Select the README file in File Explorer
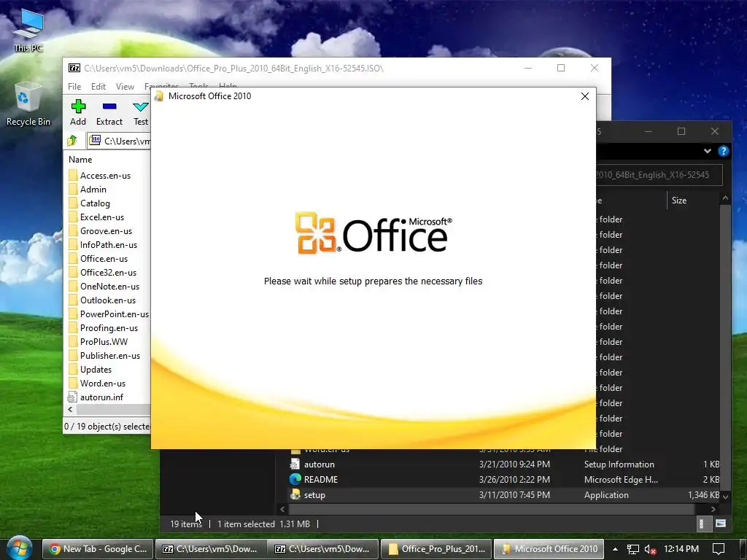The height and width of the screenshot is (560, 747). point(504,480)
